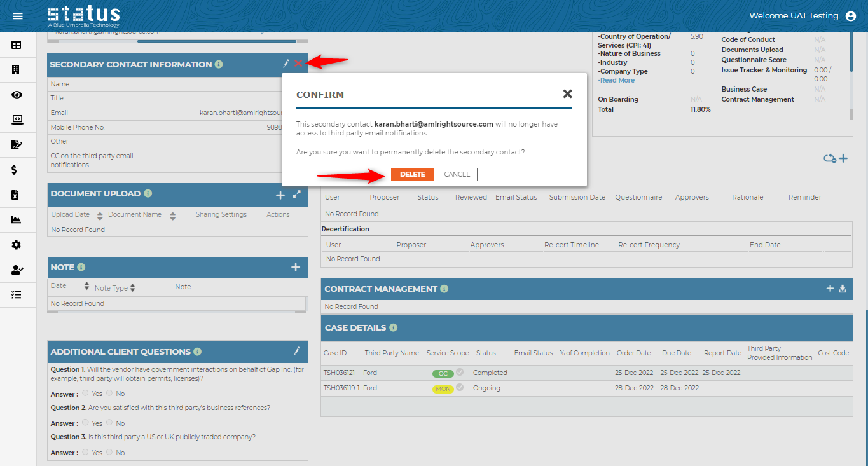This screenshot has width=868, height=466.
Task: Edit secondary contact with pencil icon
Action: 286,64
